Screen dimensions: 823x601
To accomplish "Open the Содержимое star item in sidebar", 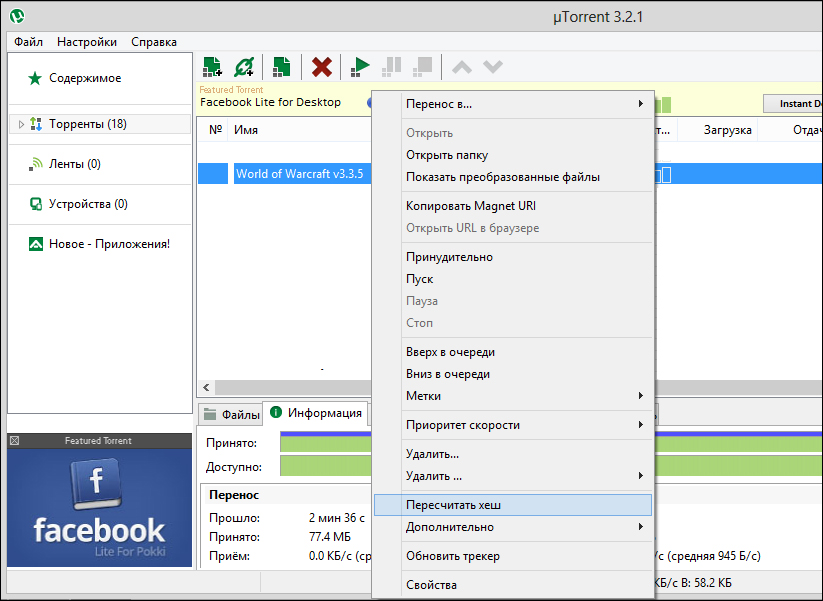I will [85, 78].
